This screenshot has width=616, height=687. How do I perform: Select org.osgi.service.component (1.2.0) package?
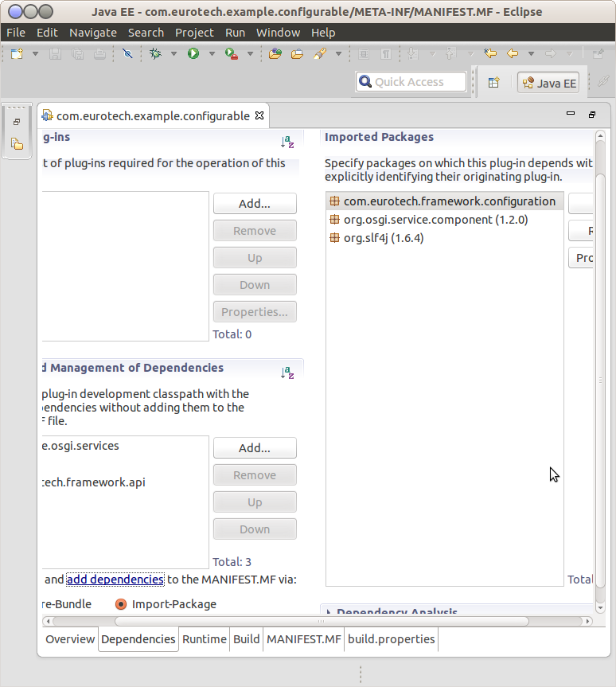[444, 220]
